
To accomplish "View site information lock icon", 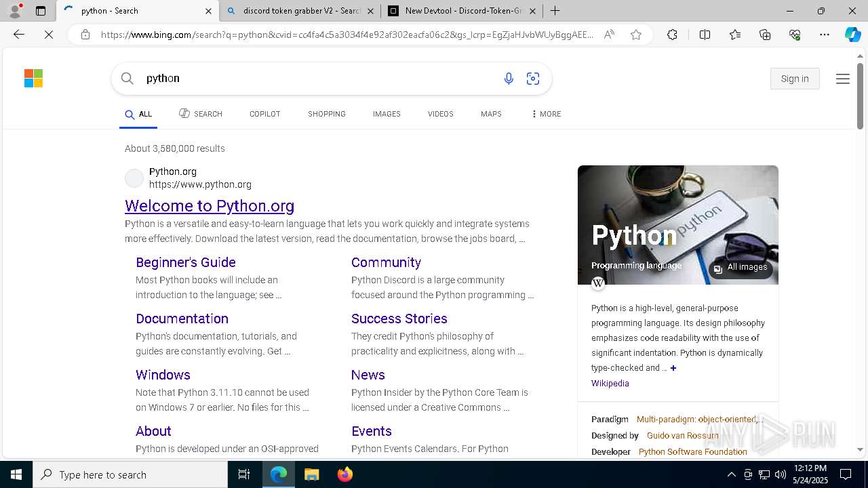I will click(x=85, y=35).
